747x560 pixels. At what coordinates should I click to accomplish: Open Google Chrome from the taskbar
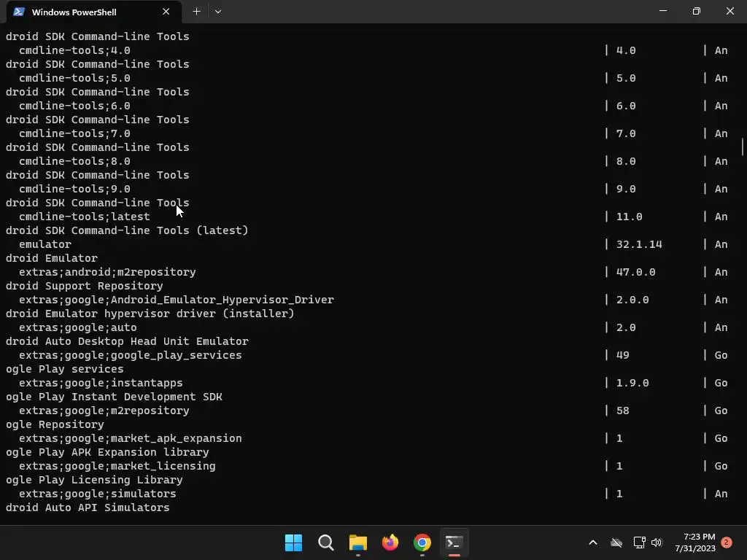(422, 542)
